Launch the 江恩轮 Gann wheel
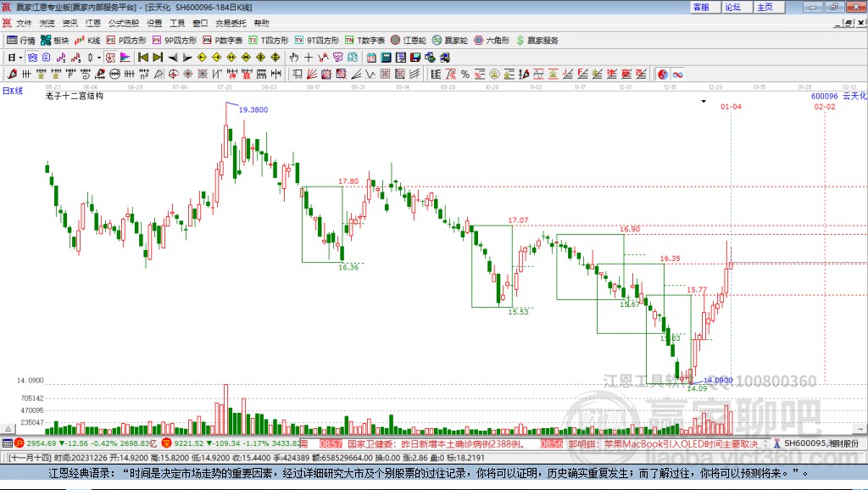Screen dimensions: 868x490 (409, 41)
